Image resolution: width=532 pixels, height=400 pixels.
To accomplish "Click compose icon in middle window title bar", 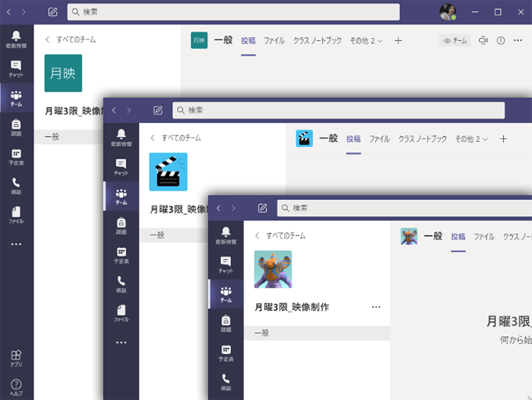I will coord(158,111).
